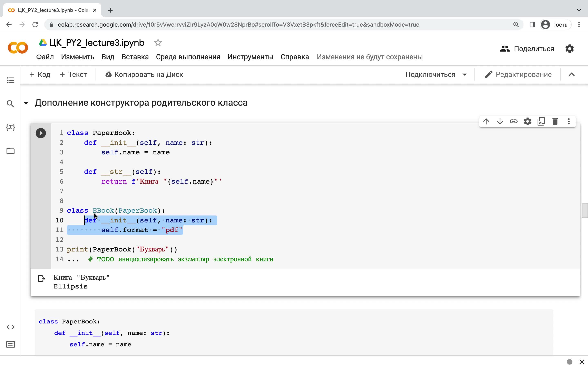Screen dimensions: 588x368
Task: Open table of contents sidebar icon
Action: click(x=10, y=80)
